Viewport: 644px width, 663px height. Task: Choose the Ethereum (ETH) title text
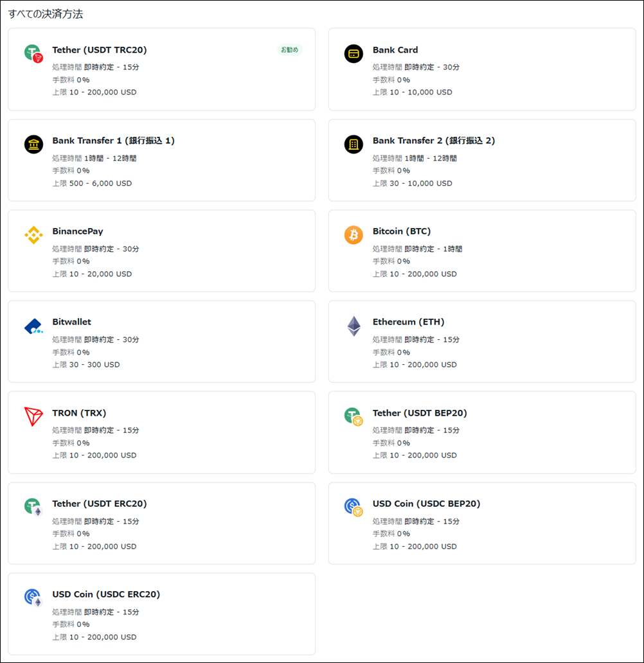click(x=408, y=322)
